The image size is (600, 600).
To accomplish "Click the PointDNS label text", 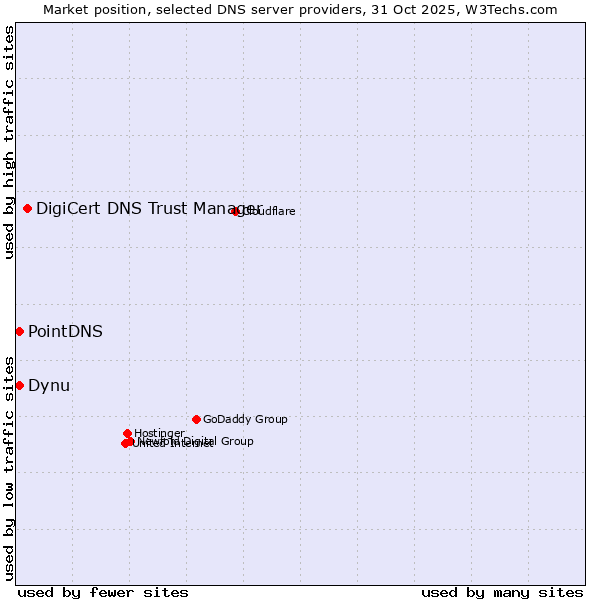I will tap(65, 331).
